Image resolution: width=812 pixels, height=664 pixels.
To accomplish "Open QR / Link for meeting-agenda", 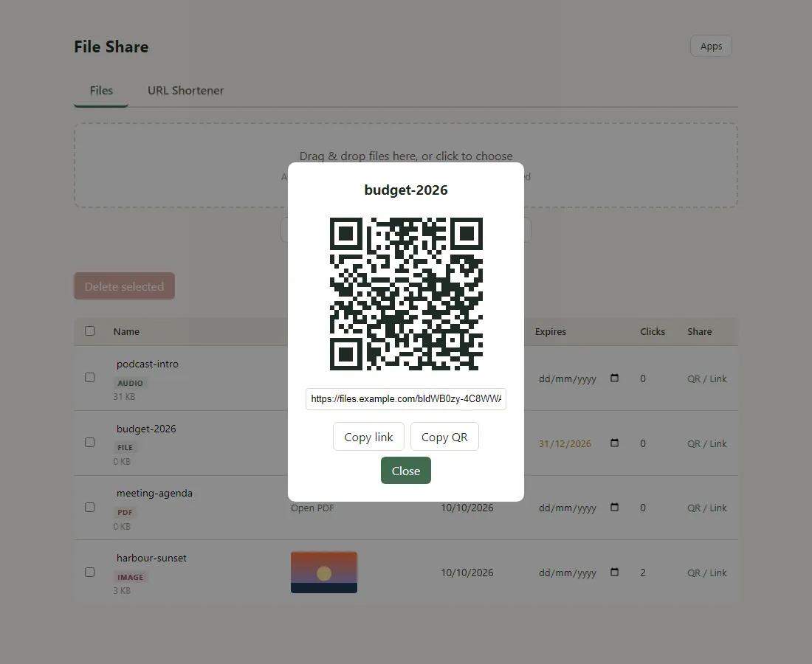I will click(707, 508).
